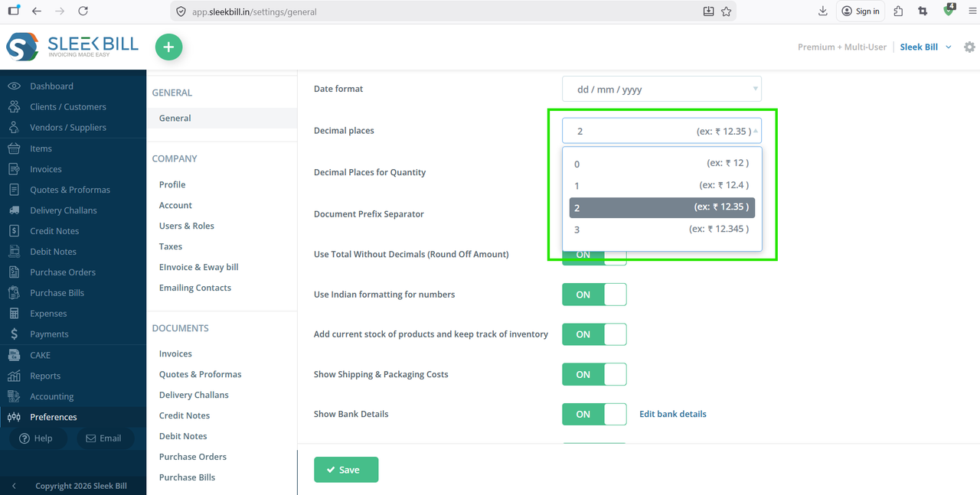Viewport: 980px width, 495px height.
Task: Open the Dashboard eye icon
Action: [14, 86]
